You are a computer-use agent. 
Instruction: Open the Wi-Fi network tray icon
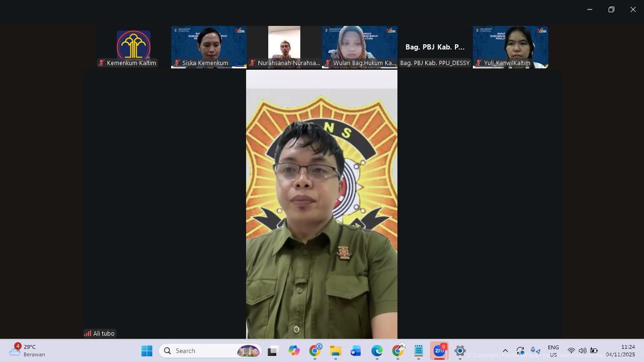571,351
